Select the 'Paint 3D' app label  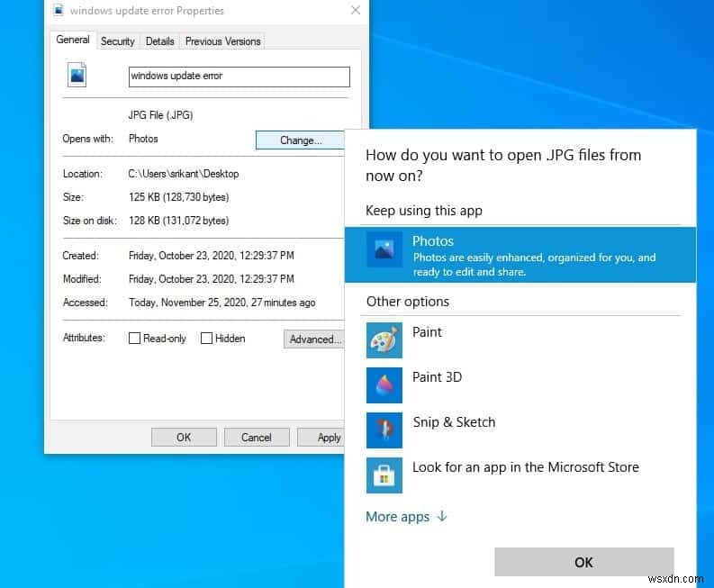[x=437, y=377]
